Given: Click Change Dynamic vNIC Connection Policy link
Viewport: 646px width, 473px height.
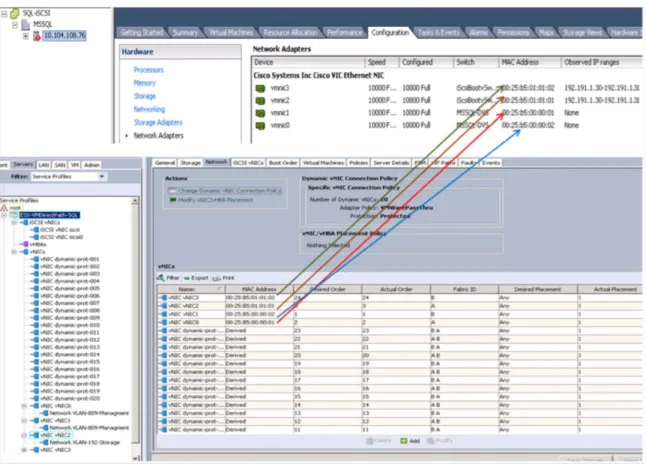Looking at the screenshot, I should point(230,191).
